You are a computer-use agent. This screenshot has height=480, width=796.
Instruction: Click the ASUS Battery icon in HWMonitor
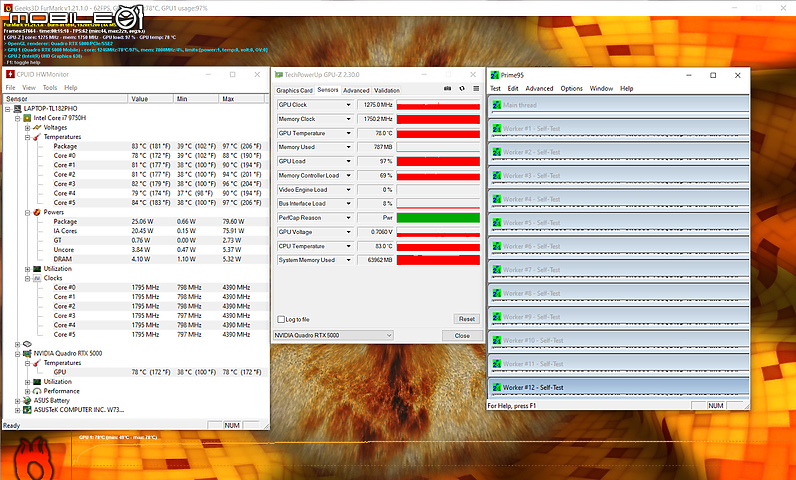[27, 400]
